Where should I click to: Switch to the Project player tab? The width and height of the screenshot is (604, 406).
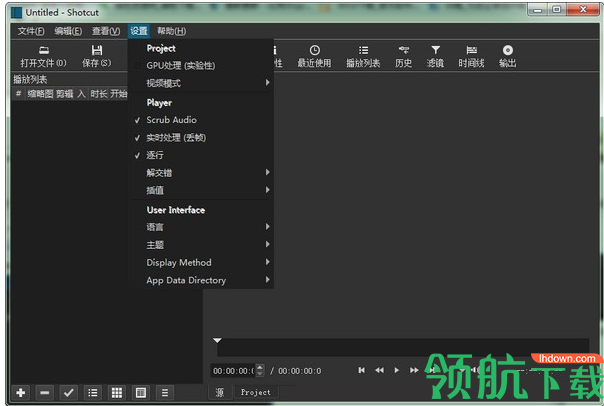pos(256,392)
